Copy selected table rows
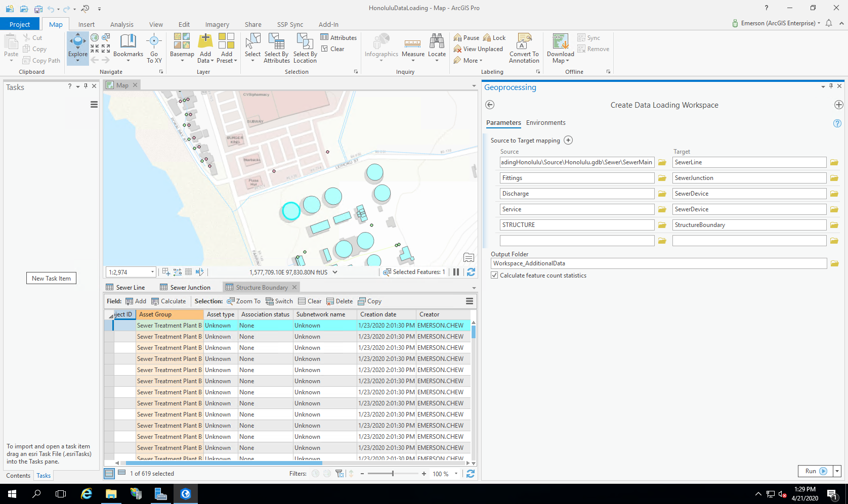The width and height of the screenshot is (848, 504). coord(369,301)
